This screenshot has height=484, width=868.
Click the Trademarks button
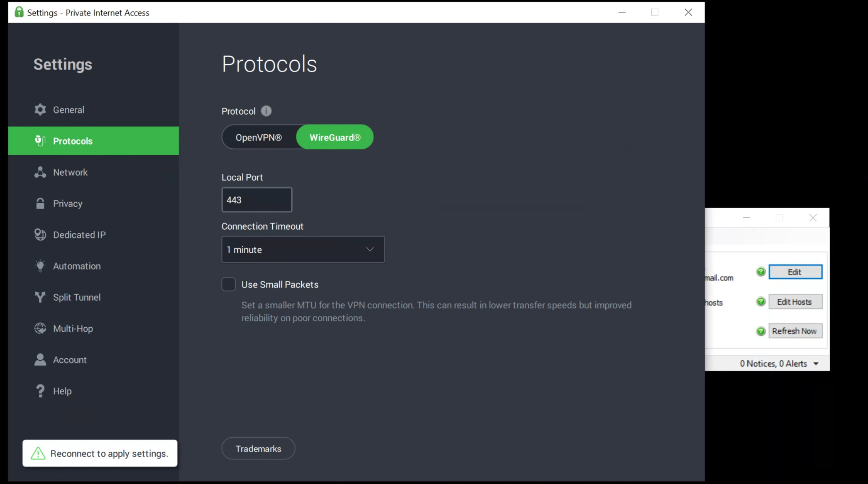258,449
